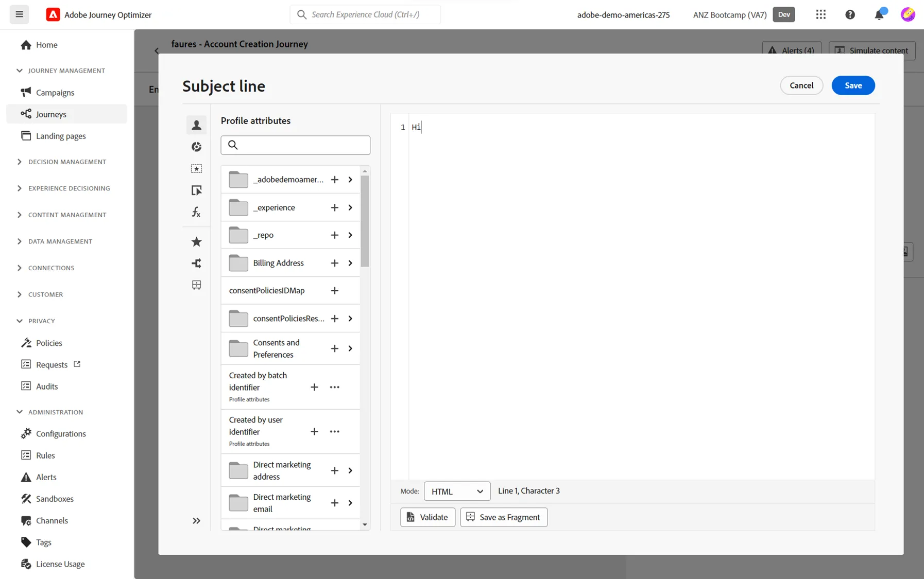This screenshot has height=579, width=924.
Task: Click Save as Fragment button
Action: pos(504,517)
